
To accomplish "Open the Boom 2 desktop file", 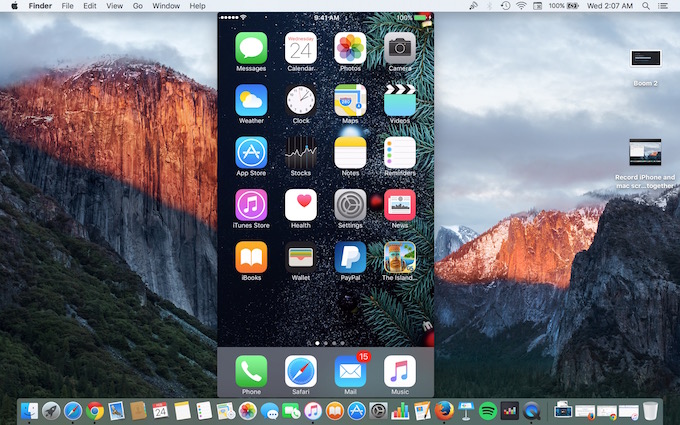I will point(645,59).
